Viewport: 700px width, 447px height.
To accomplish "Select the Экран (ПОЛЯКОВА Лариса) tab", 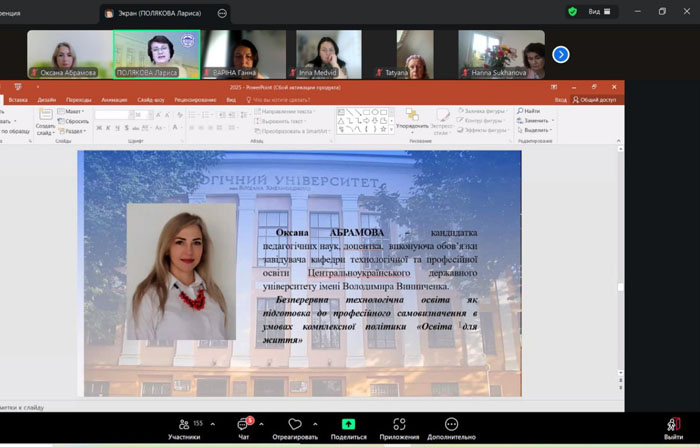I will point(157,13).
